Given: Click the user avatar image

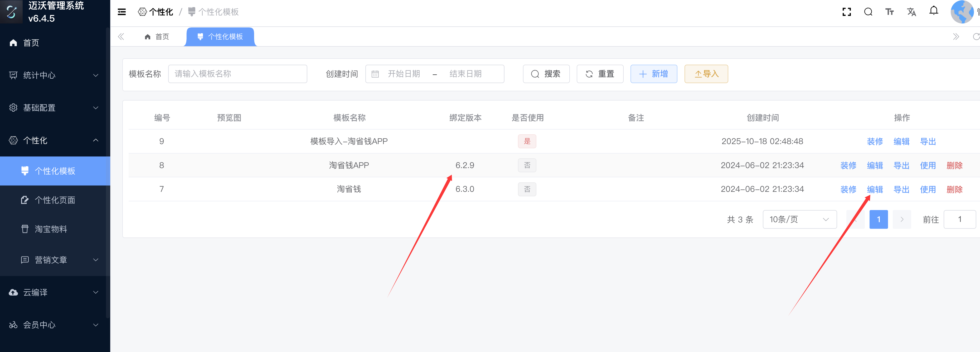Looking at the screenshot, I should (x=962, y=12).
